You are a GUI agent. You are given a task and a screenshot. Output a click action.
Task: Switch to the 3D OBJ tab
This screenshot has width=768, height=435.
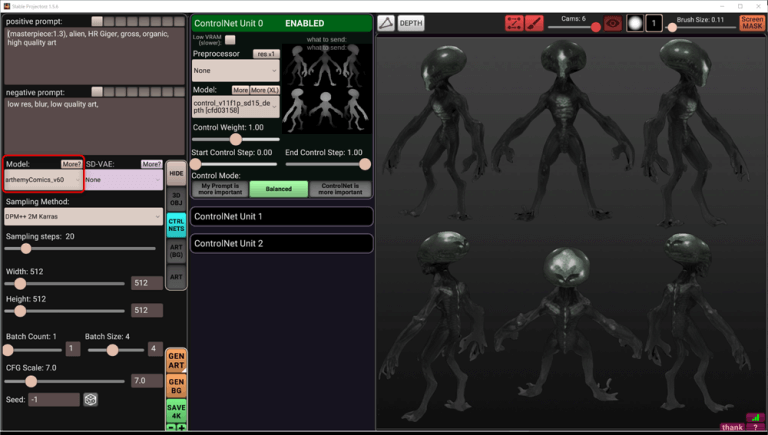point(176,197)
